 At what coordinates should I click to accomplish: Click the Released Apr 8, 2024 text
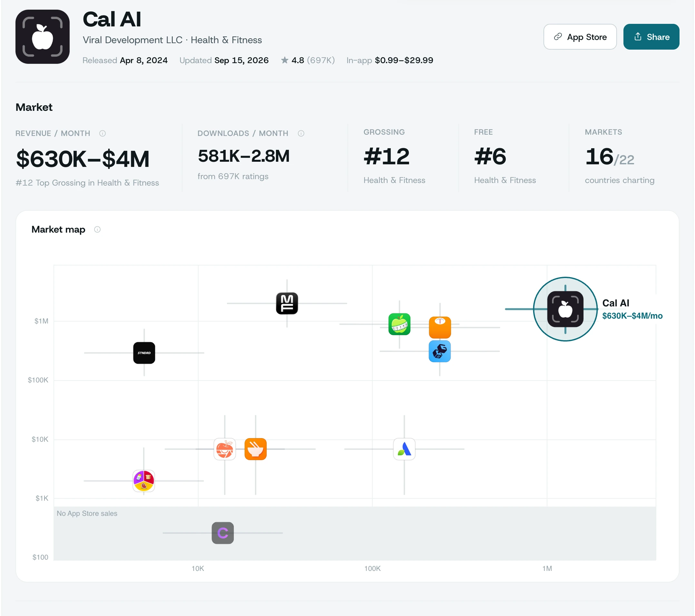click(125, 60)
